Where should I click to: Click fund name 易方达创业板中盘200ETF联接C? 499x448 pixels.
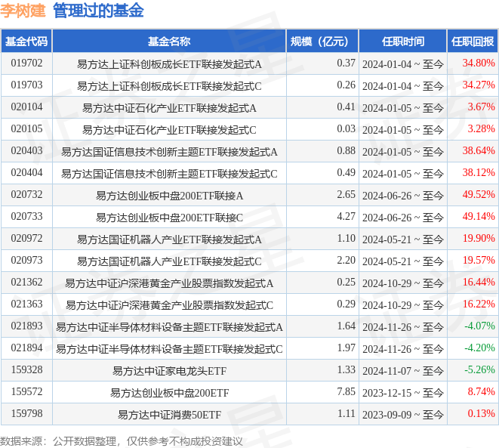tap(169, 218)
